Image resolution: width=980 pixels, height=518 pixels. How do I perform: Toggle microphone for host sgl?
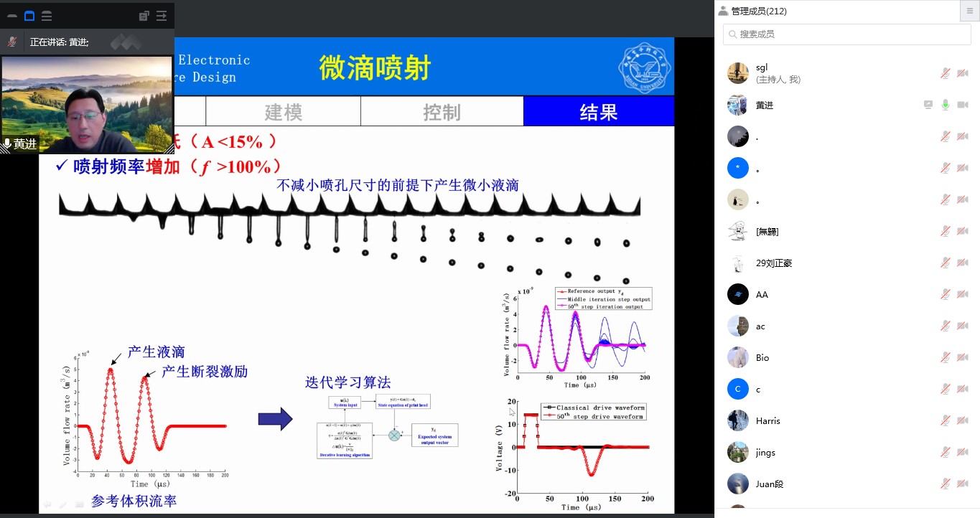click(x=946, y=73)
